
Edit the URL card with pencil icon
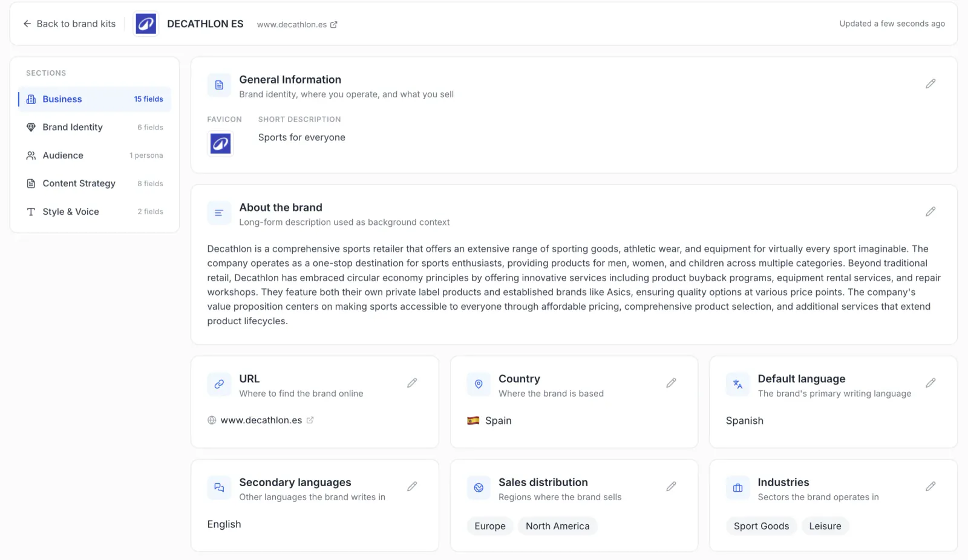(412, 383)
